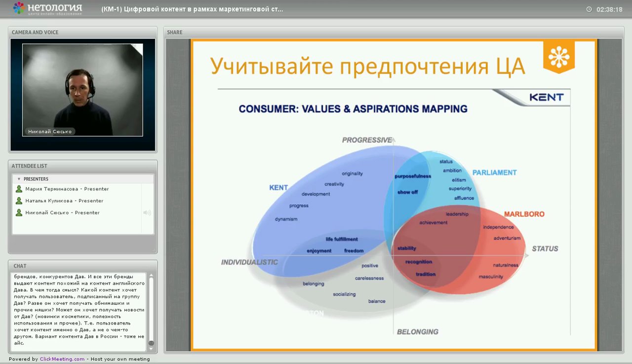Viewport: 632px width, 364px height.
Task: Toggle the SHARE panel header bar
Action: click(x=175, y=32)
